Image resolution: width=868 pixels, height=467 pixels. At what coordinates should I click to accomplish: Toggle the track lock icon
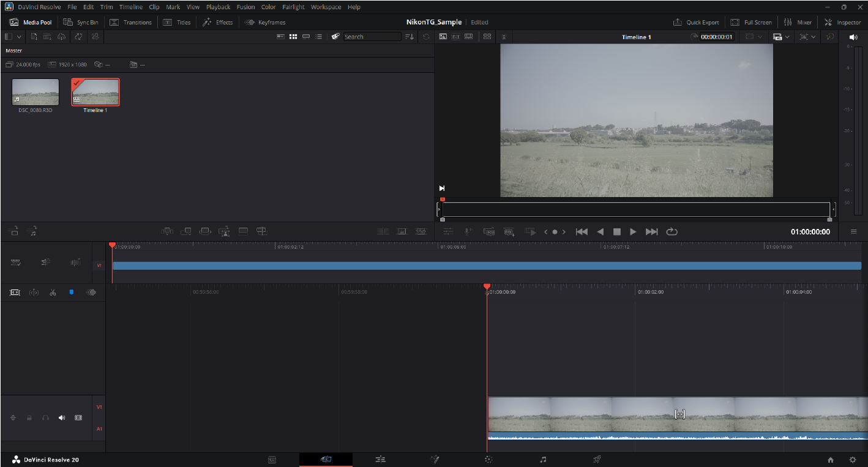point(29,417)
